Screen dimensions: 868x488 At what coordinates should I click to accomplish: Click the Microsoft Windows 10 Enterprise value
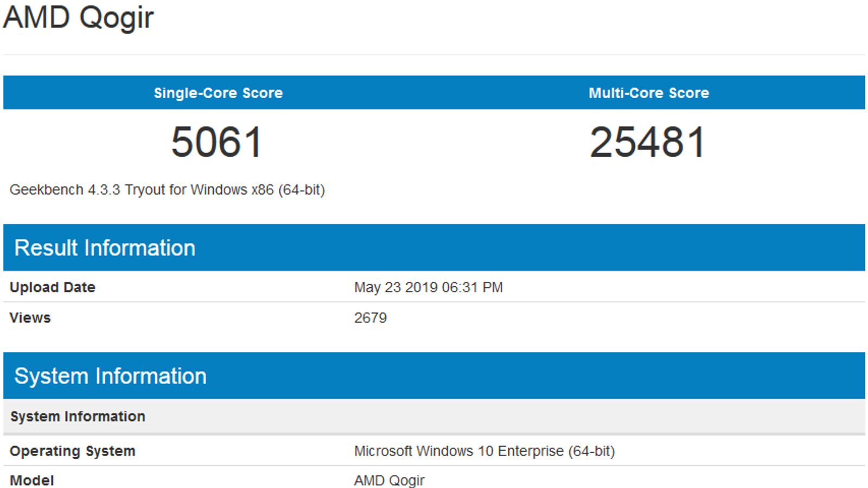(x=484, y=451)
